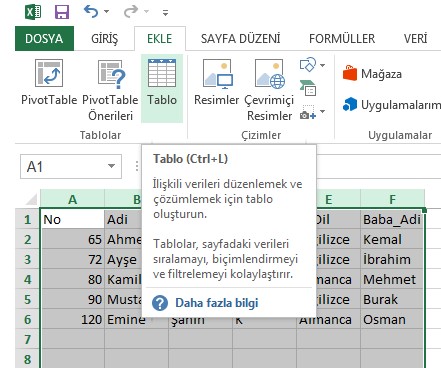This screenshot has height=368, width=441.
Task: Click the Select All corner triangle
Action: (x=31, y=199)
